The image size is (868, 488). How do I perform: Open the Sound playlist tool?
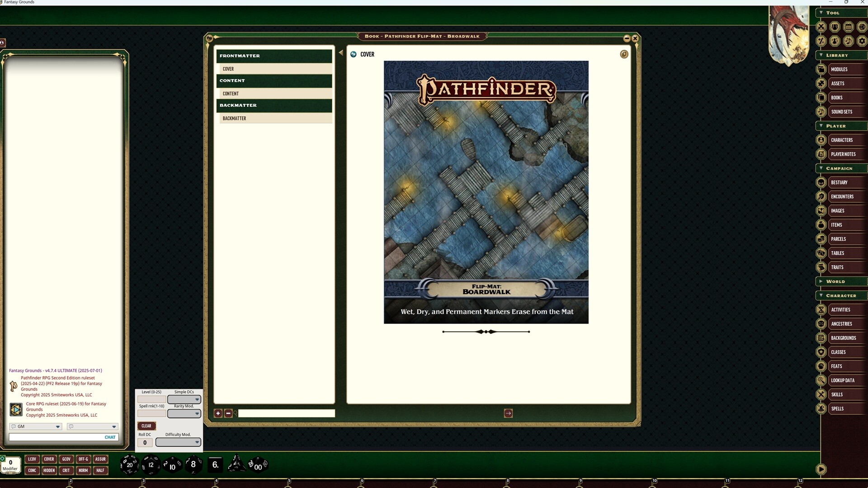849,41
